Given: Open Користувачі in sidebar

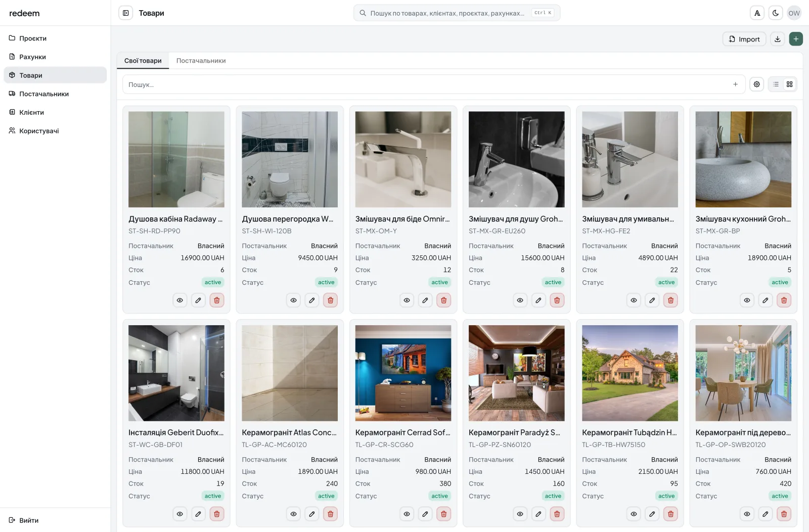Looking at the screenshot, I should tap(55, 131).
